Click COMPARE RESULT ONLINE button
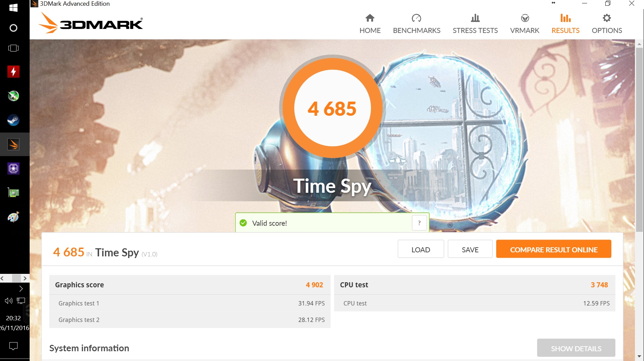 coord(553,249)
